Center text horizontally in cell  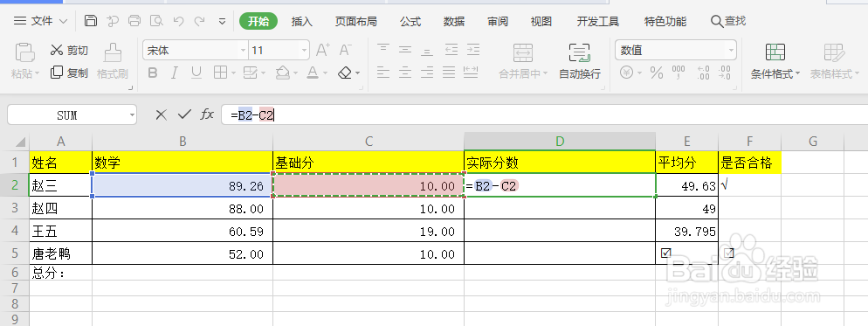(405, 72)
